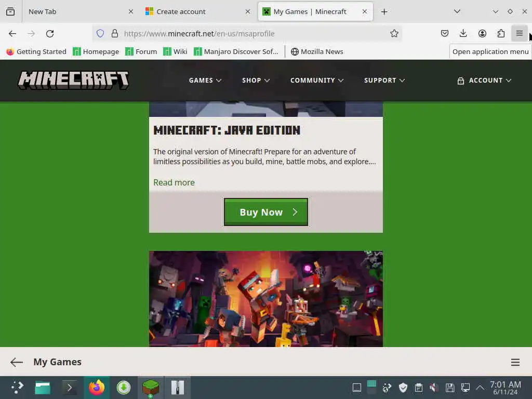
Task: Reload the Minecraft page
Action: 50,34
